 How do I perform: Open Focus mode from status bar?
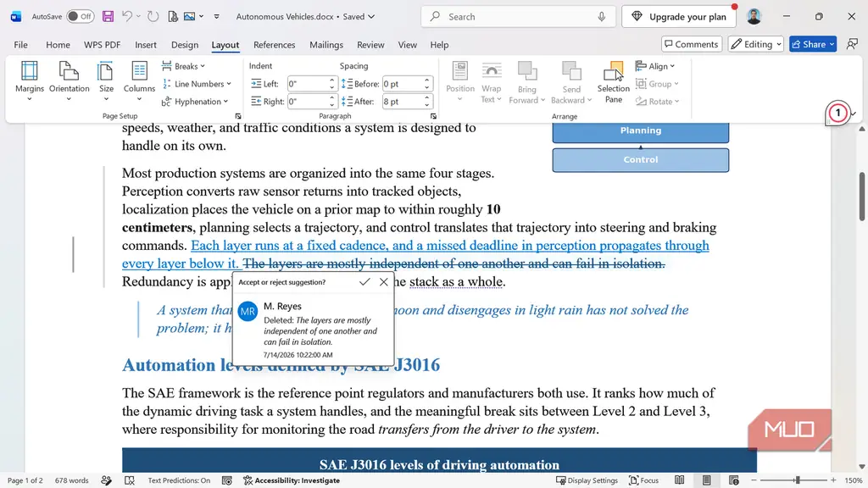pyautogui.click(x=644, y=480)
